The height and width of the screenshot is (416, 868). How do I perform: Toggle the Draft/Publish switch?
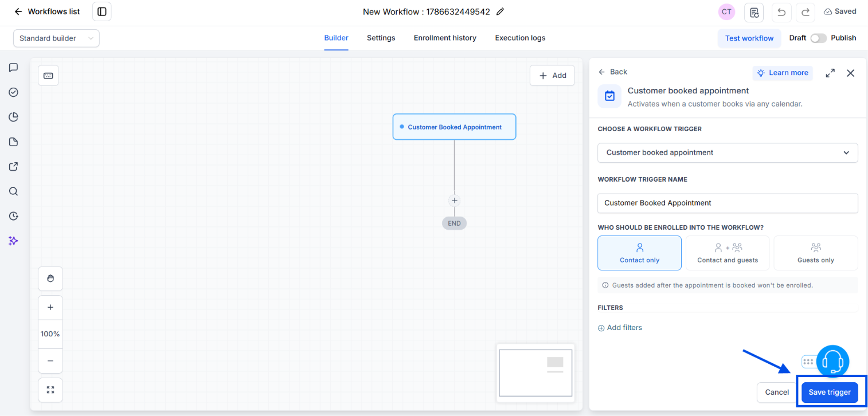point(818,38)
